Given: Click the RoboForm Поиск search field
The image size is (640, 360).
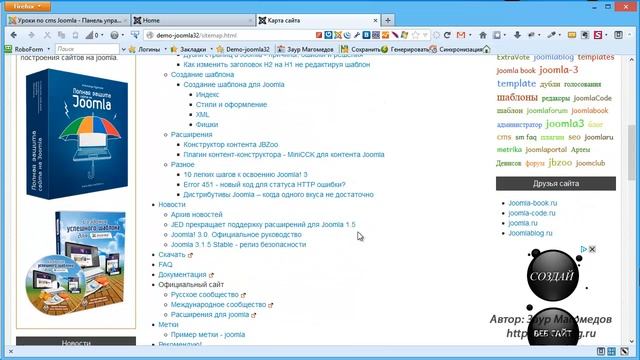Looking at the screenshot, I should point(87,49).
